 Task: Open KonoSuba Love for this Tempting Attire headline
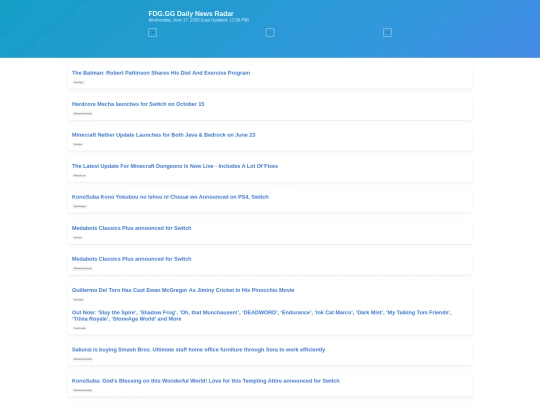pyautogui.click(x=206, y=381)
